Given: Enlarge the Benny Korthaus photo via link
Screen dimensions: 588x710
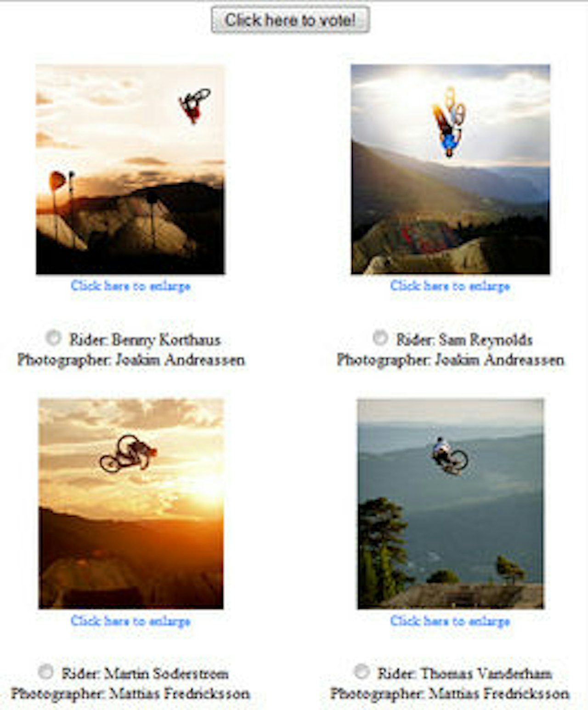Looking at the screenshot, I should (130, 286).
